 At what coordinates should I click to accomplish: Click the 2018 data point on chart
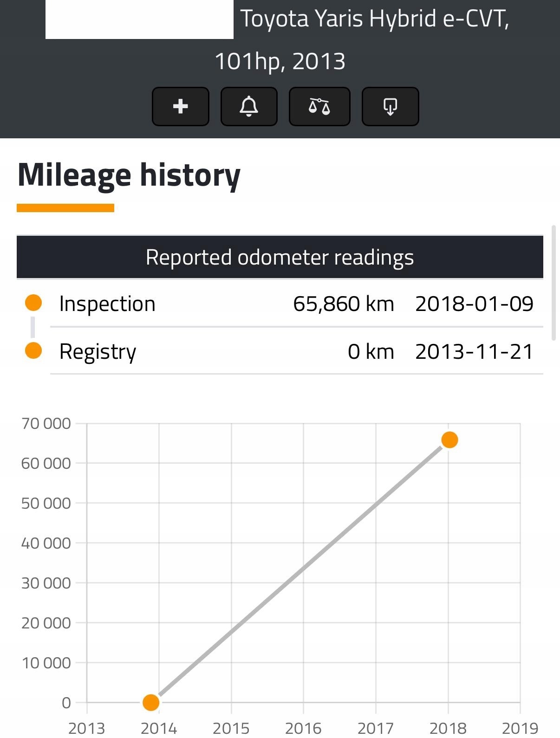pos(449,440)
